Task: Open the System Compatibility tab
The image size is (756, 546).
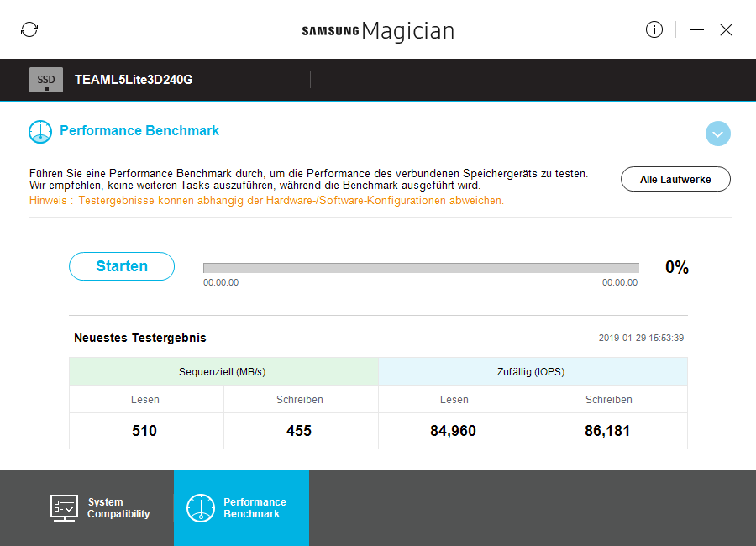Action: (x=100, y=508)
